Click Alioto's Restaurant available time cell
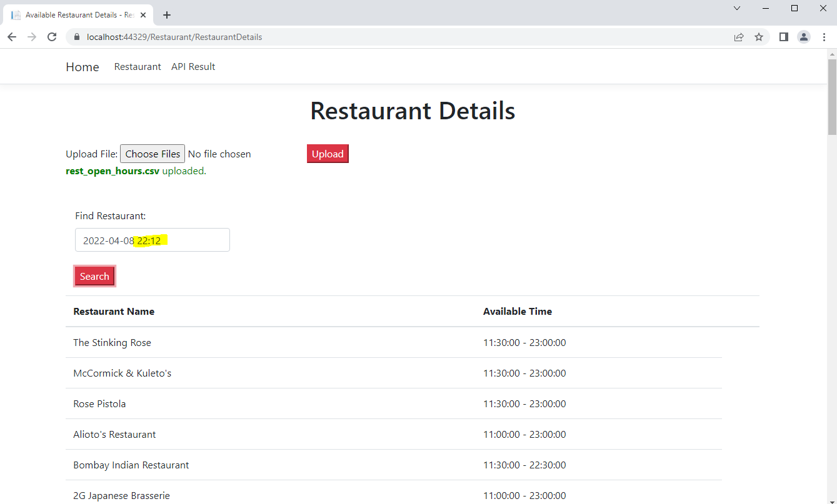 click(524, 434)
